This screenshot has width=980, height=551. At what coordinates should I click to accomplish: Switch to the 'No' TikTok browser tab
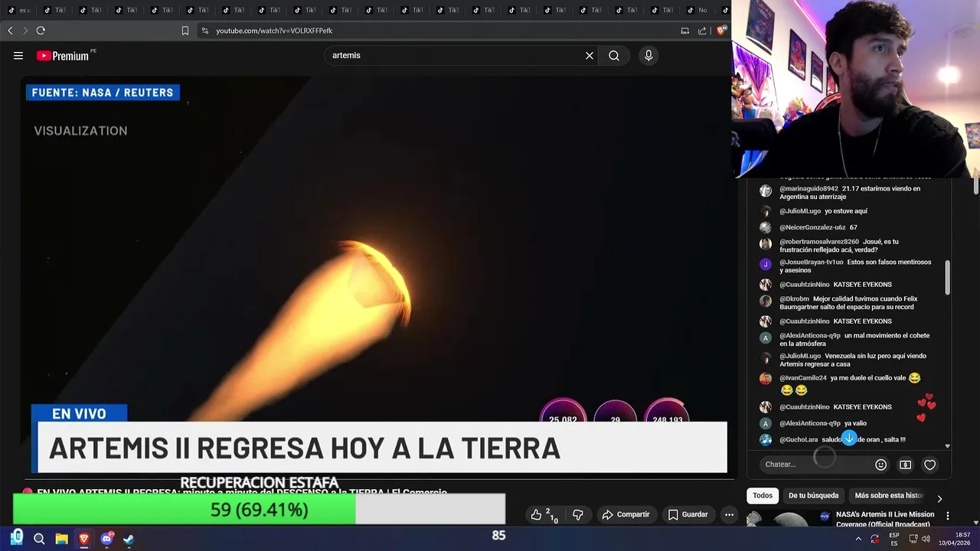click(697, 10)
